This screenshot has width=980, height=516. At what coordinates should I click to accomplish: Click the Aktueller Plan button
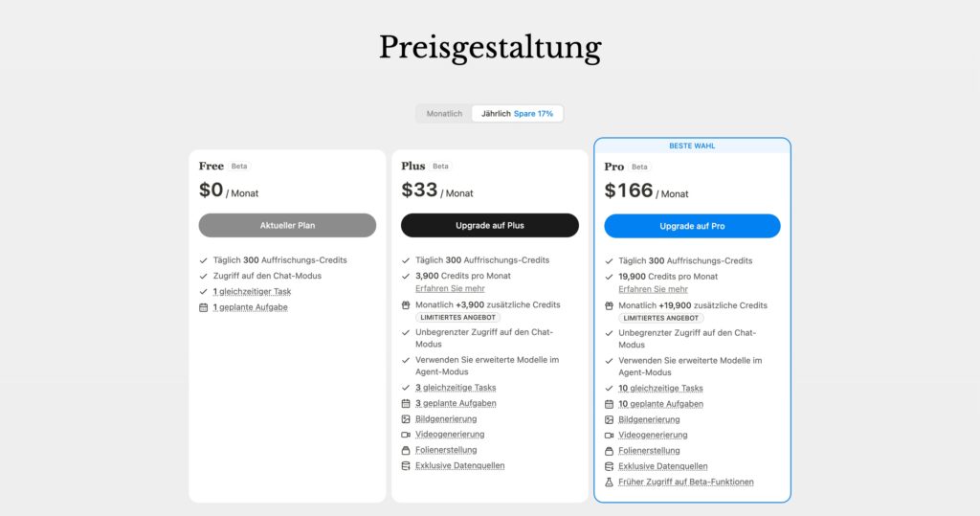pos(287,226)
